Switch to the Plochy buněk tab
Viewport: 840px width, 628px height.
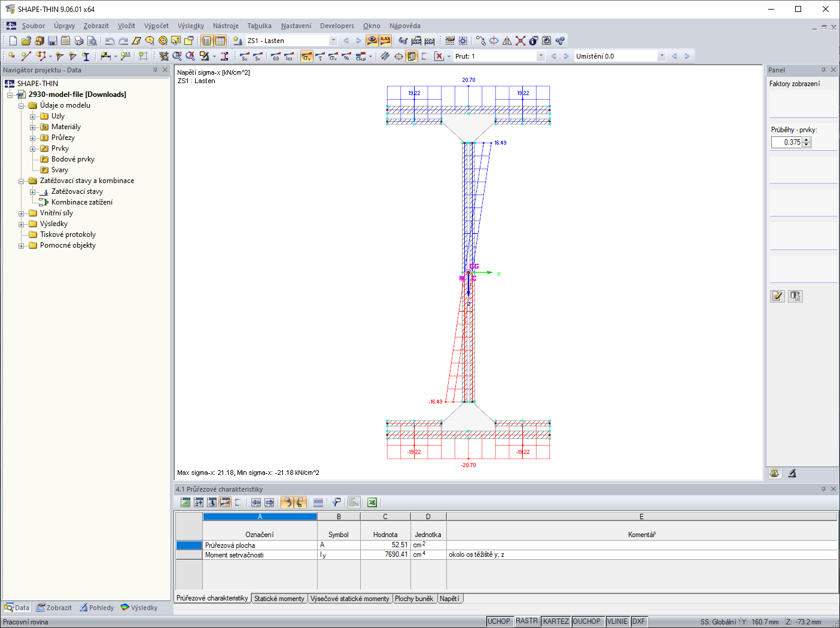tap(414, 599)
